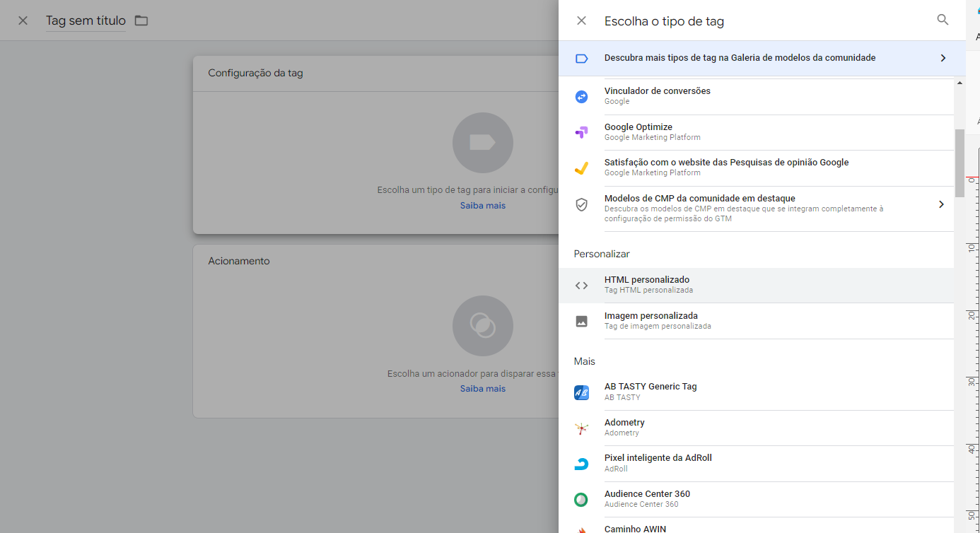
Task: Close the untitled tag editor
Action: tap(23, 20)
